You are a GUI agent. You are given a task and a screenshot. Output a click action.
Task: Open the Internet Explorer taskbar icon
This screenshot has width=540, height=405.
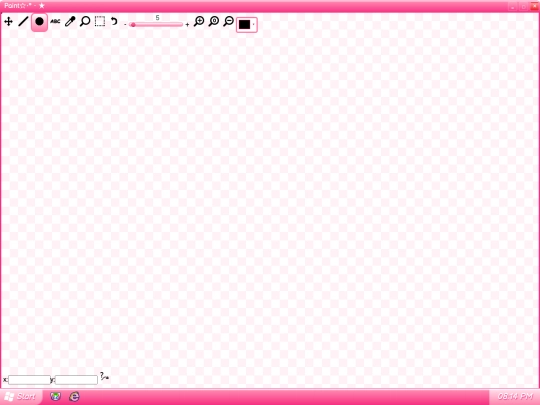click(74, 396)
